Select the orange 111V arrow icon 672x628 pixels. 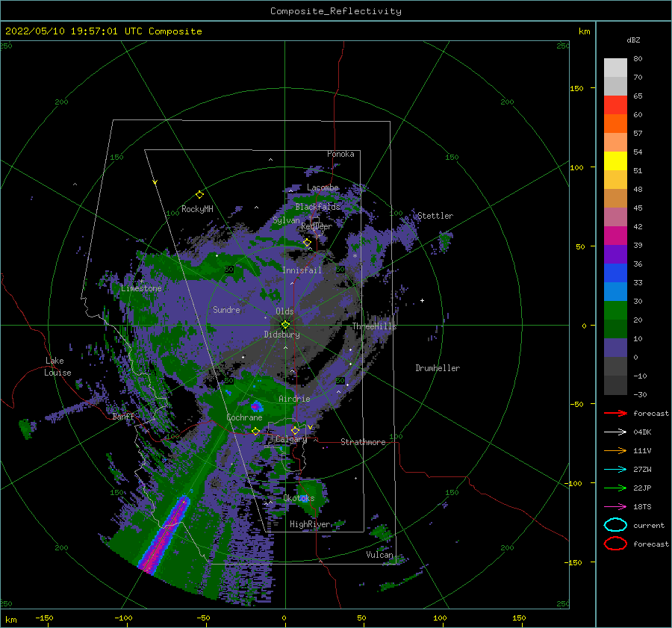pos(615,450)
